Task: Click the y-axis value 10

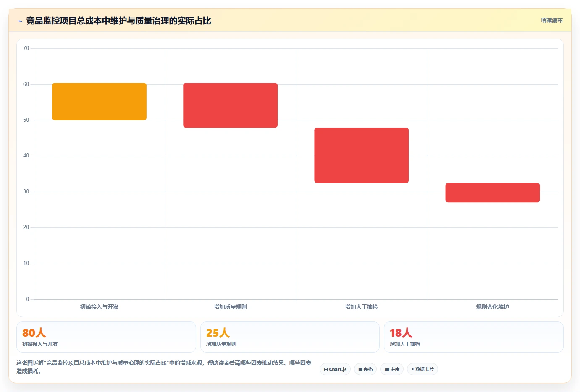Action: [x=26, y=264]
